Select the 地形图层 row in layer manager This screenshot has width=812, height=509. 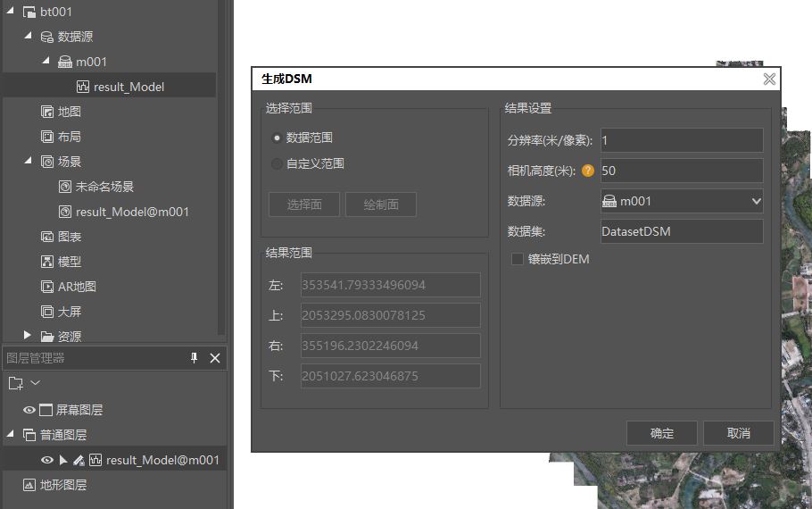click(114, 485)
